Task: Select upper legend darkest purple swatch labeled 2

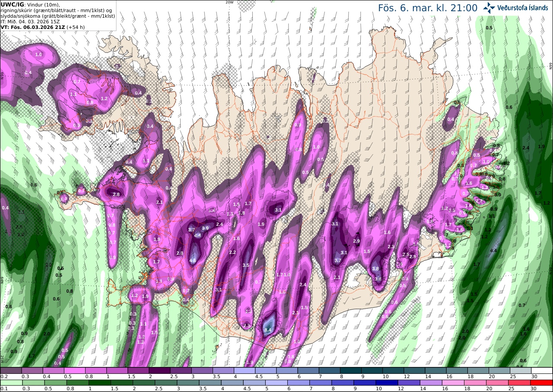Action: coord(159,370)
